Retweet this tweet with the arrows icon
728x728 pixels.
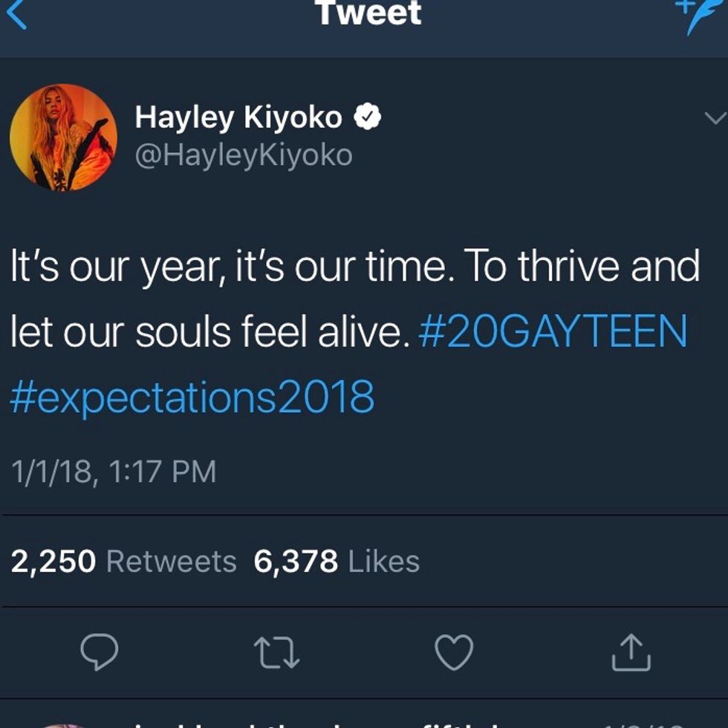(x=277, y=652)
